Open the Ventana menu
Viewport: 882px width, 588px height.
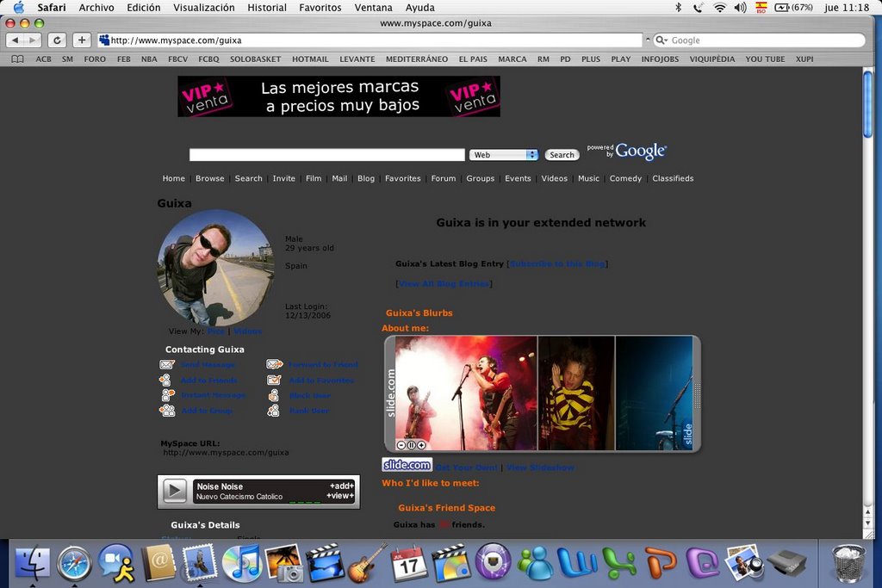374,7
